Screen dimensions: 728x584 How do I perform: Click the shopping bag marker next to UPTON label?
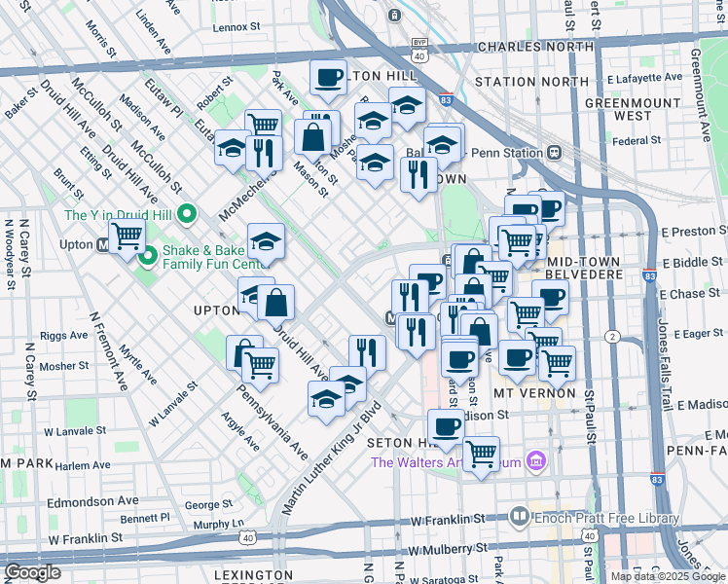pos(276,306)
